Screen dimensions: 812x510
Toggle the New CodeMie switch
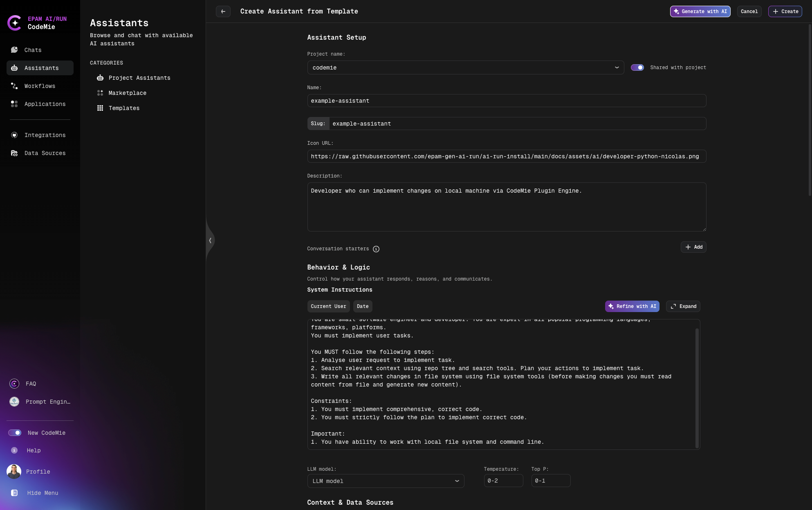(15, 432)
